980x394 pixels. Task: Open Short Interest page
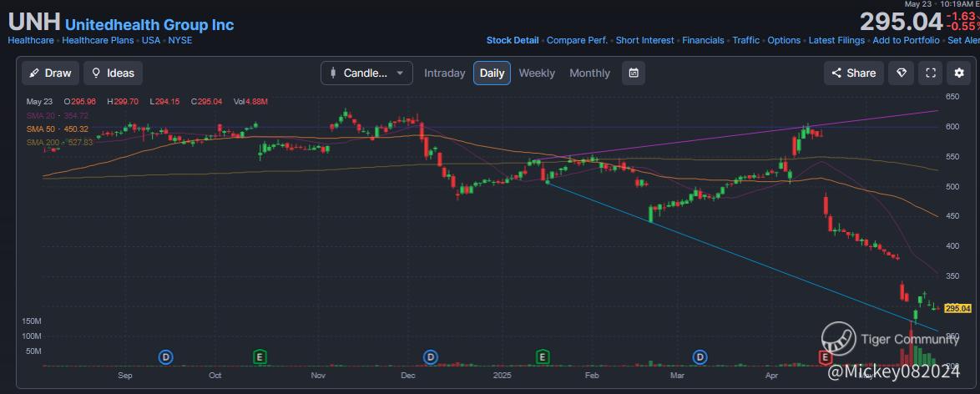click(x=645, y=40)
